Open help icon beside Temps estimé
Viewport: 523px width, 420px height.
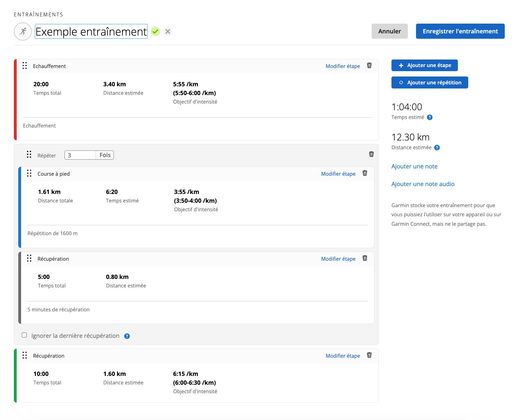coord(430,117)
